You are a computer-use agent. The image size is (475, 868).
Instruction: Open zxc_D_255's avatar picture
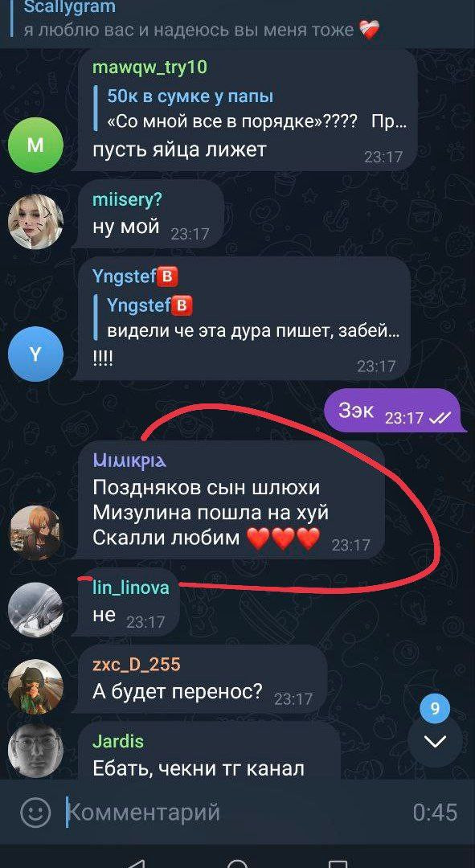coord(35,686)
